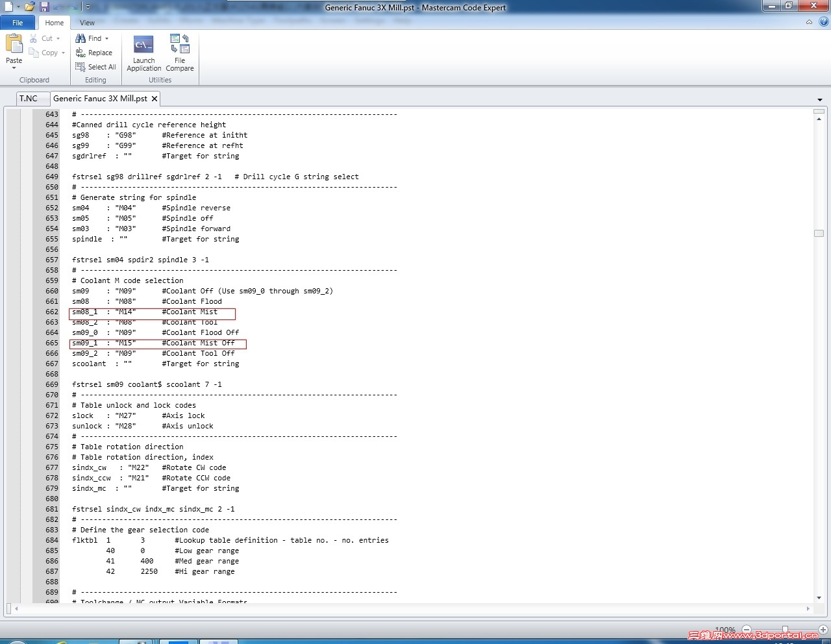This screenshot has height=644, width=831.
Task: Expand the Find dropdown arrow
Action: (106, 38)
